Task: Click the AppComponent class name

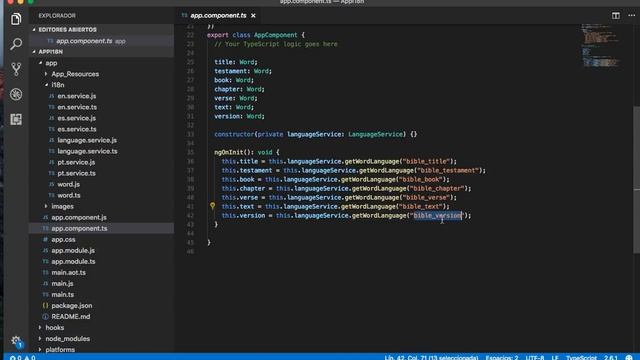Action: (276, 35)
